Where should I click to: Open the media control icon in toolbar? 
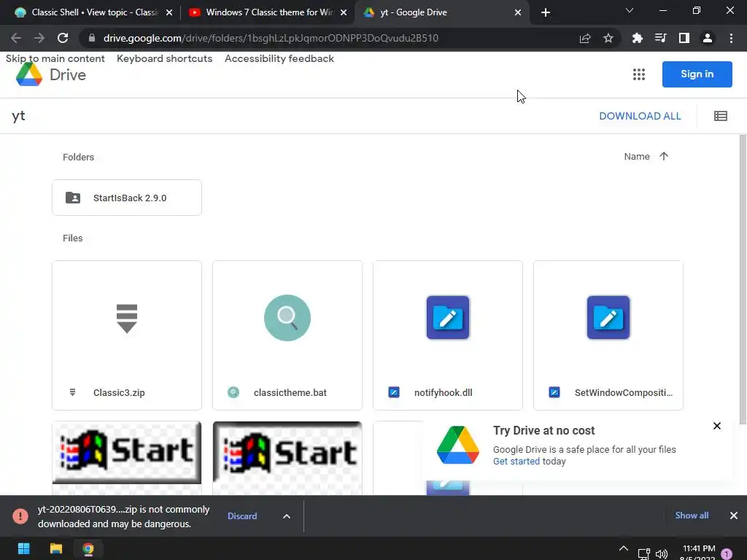660,38
